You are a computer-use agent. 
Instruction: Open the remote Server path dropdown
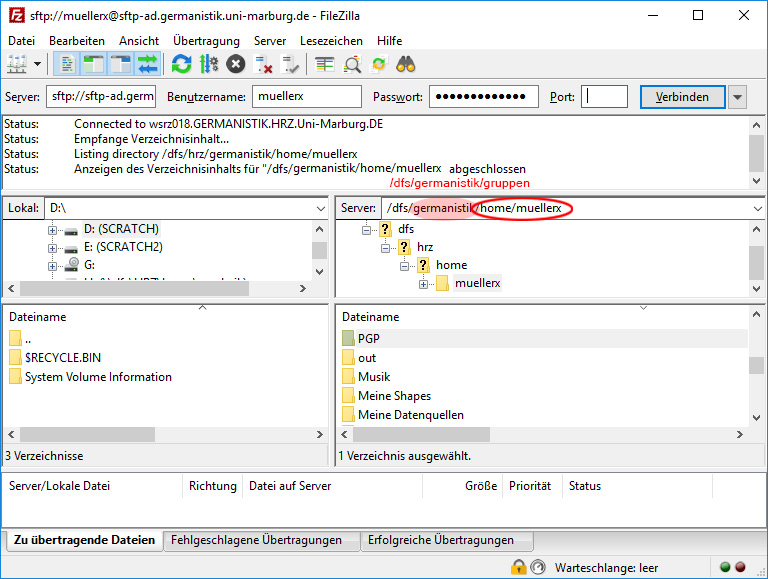coord(757,209)
